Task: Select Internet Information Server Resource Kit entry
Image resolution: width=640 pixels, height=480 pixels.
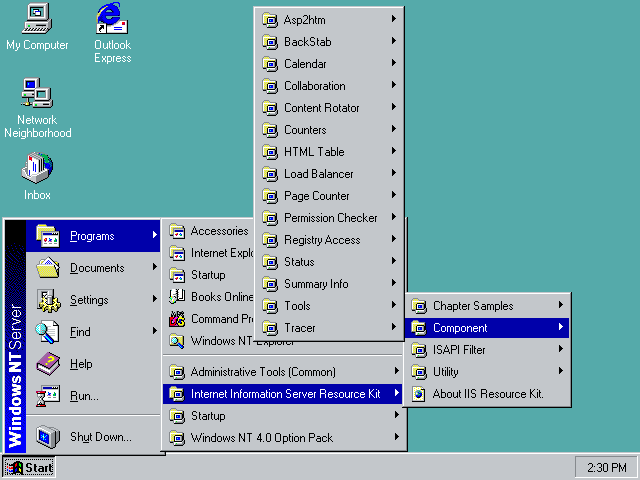Action: 282,394
